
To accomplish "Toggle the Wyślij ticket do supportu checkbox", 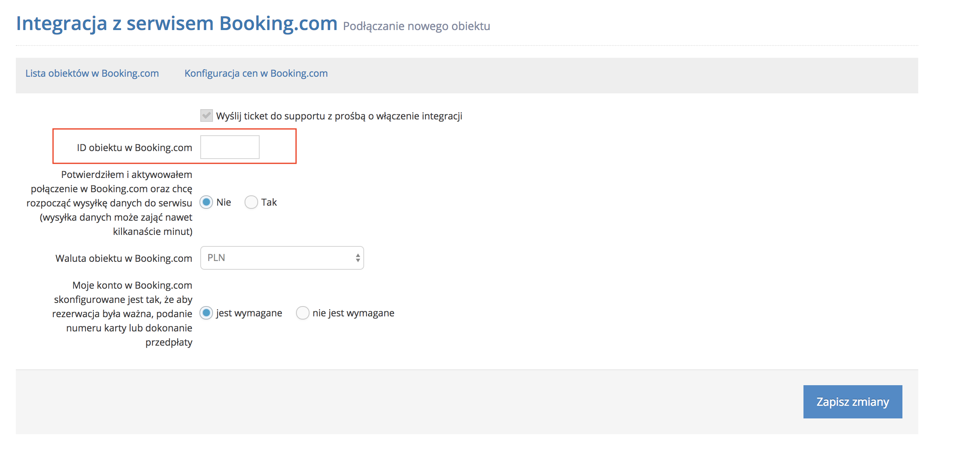I will [x=206, y=115].
